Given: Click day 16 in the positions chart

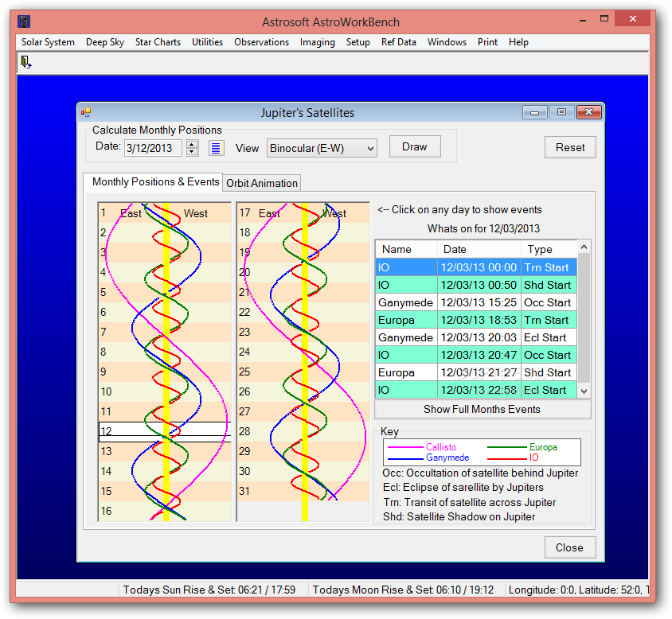Looking at the screenshot, I should point(165,511).
